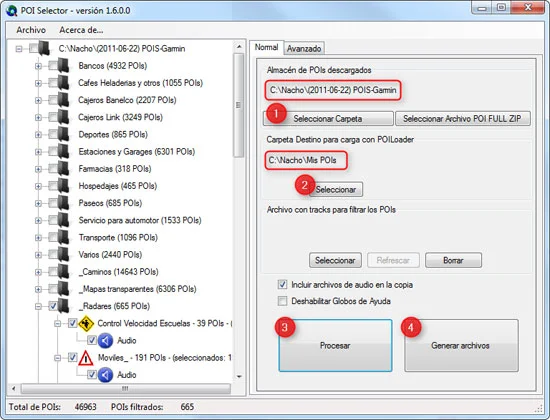Expand the Cajeros Link tree node

tap(38, 118)
